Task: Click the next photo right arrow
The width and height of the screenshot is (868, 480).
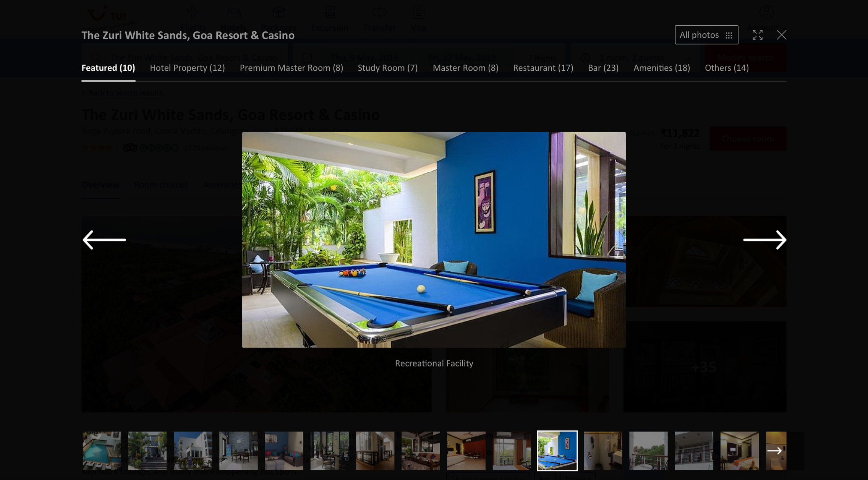Action: 764,240
